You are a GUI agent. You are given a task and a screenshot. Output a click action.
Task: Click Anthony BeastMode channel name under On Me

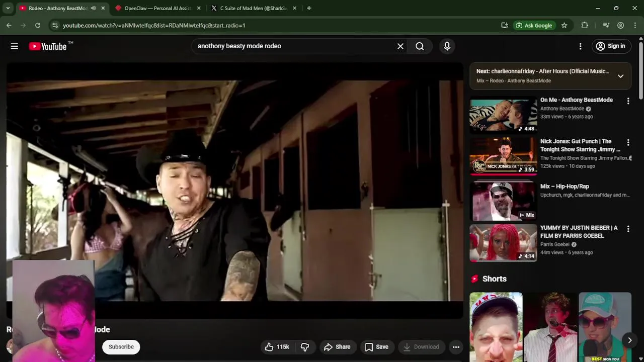tap(562, 109)
